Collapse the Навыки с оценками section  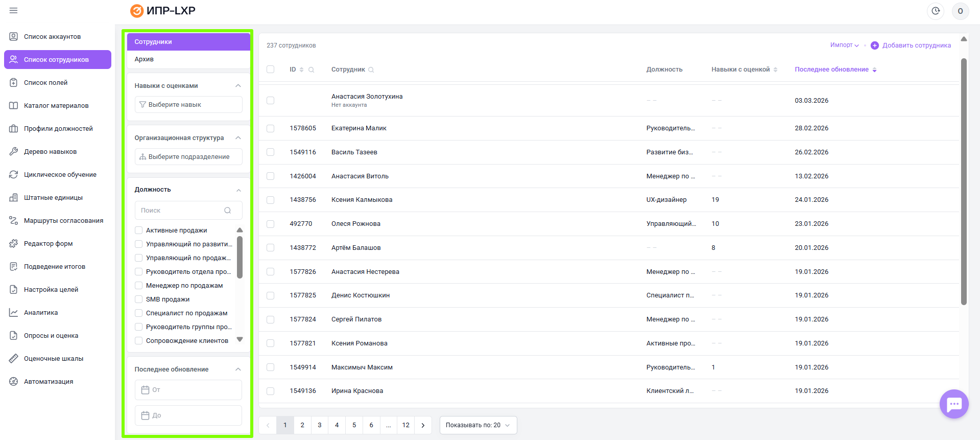pyautogui.click(x=238, y=86)
